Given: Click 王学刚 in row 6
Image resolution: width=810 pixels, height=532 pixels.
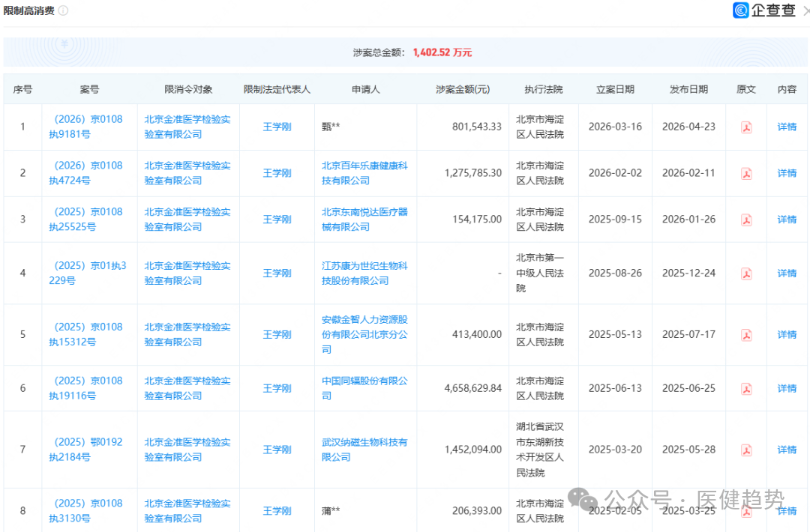Looking at the screenshot, I should click(277, 389).
